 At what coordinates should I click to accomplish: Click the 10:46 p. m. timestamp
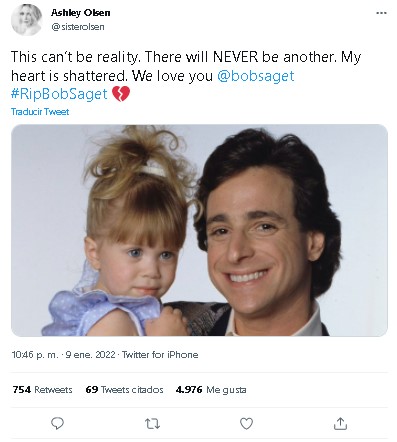tap(35, 355)
